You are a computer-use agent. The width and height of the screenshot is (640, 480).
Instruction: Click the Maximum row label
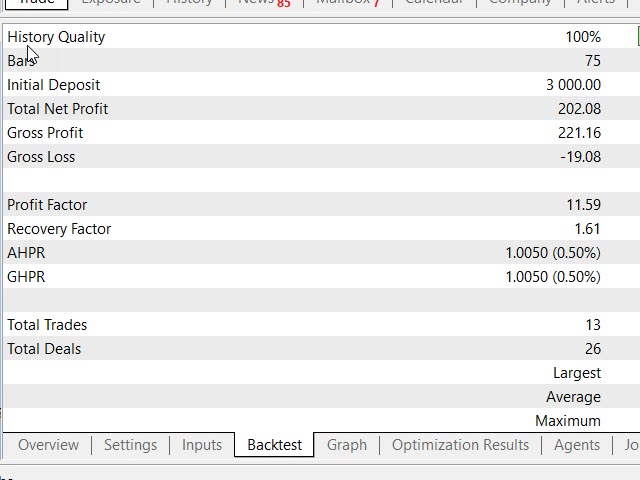(568, 421)
